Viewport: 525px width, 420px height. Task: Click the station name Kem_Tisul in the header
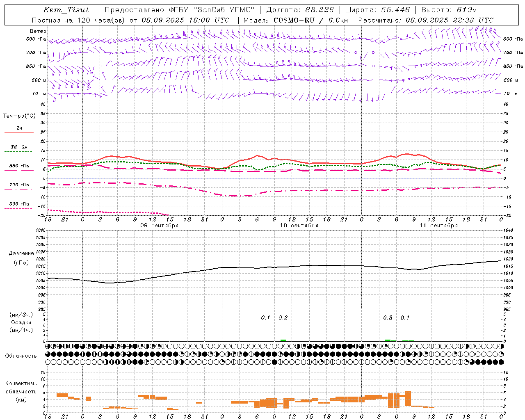click(x=66, y=10)
